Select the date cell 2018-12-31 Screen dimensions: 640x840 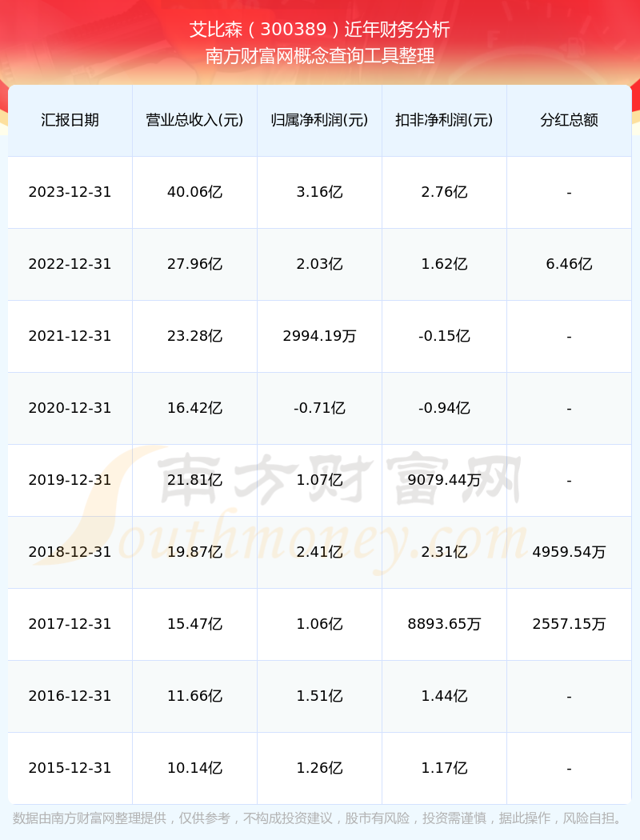pyautogui.click(x=70, y=552)
